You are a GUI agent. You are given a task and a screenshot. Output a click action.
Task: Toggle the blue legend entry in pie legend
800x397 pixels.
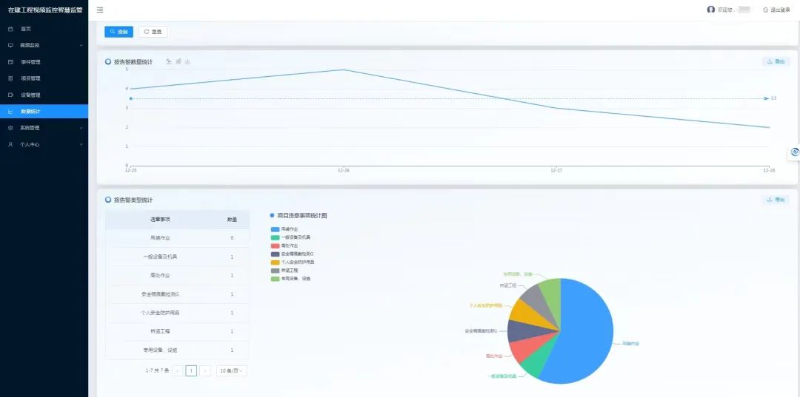point(275,230)
